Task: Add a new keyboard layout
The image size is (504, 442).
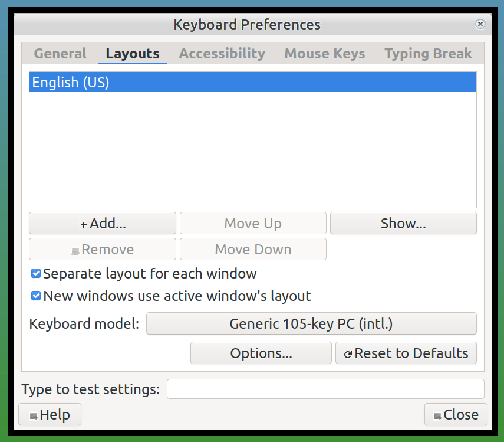Action: 102,223
